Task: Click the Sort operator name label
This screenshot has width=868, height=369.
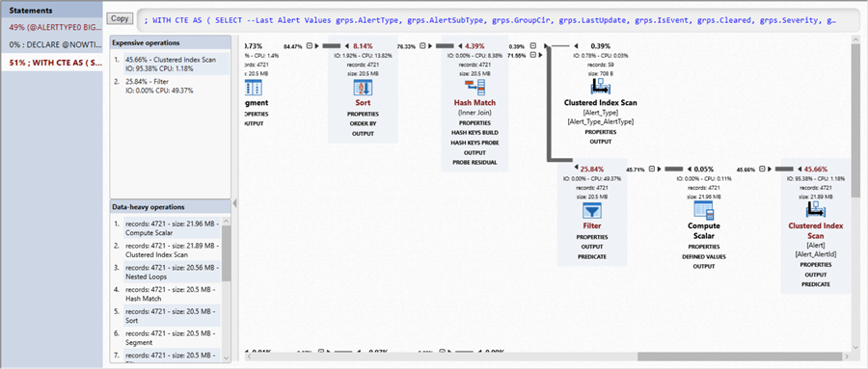Action: pyautogui.click(x=363, y=103)
